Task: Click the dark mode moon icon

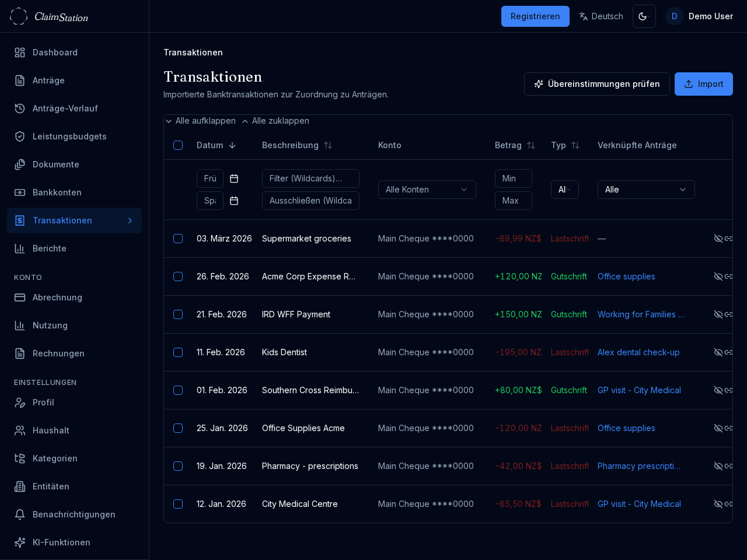Action: coord(644,16)
